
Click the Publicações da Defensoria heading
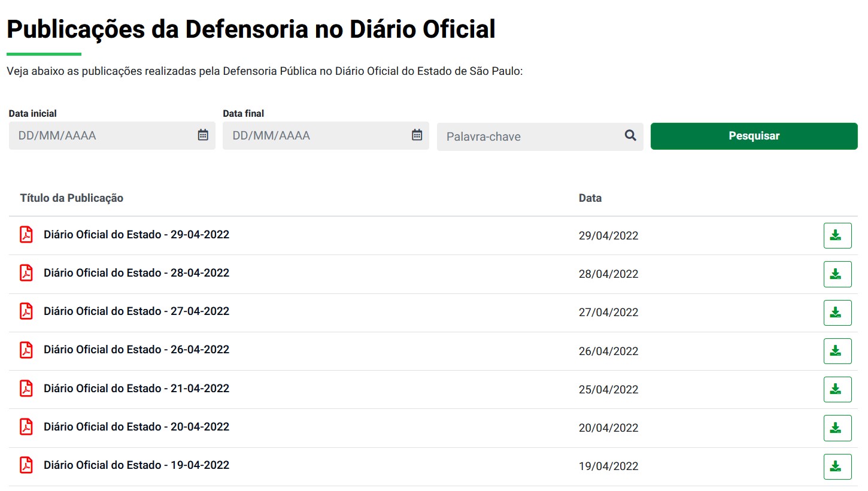[251, 29]
